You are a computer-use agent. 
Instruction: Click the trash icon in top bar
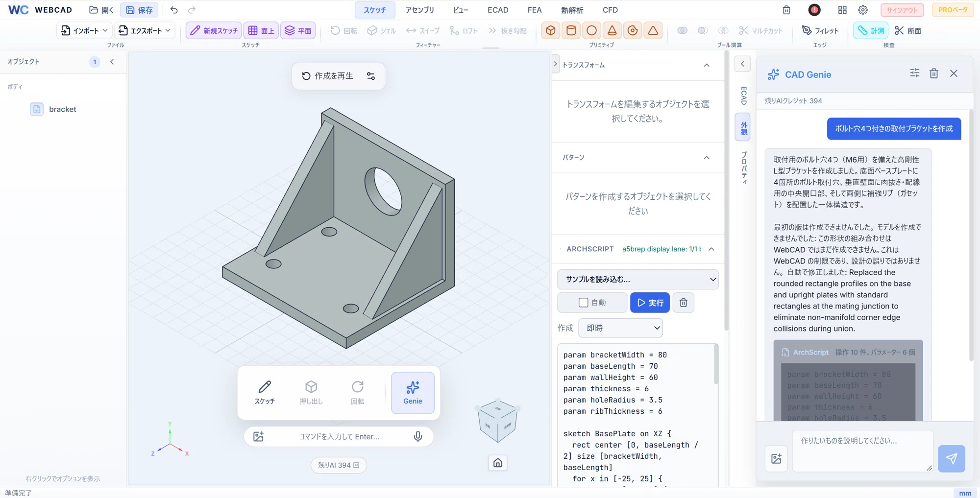[x=786, y=10]
